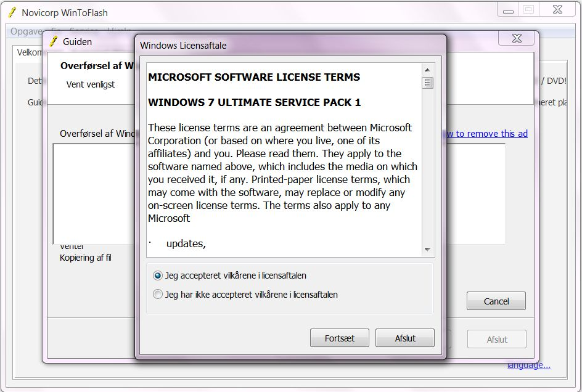Click 'WINDOWS 7 ULTIMATE SERVICE PACK 1' heading
Screen dimensions: 582x392
pyautogui.click(x=254, y=102)
